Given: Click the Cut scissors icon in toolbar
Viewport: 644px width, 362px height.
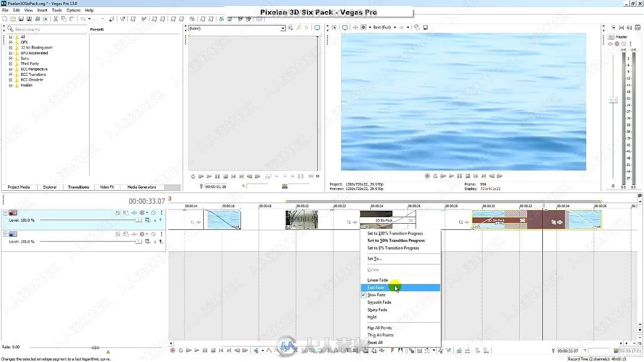Looking at the screenshot, I should point(55,19).
